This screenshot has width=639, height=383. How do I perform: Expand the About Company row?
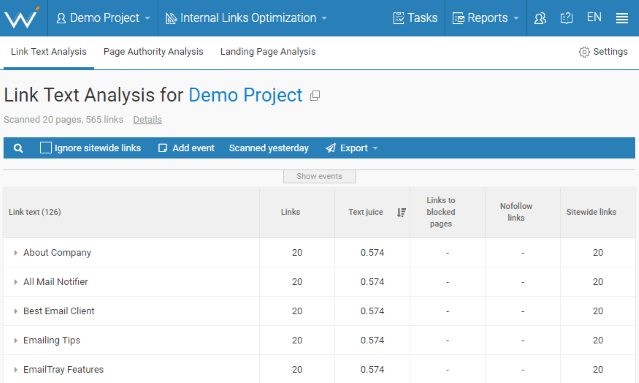point(15,253)
